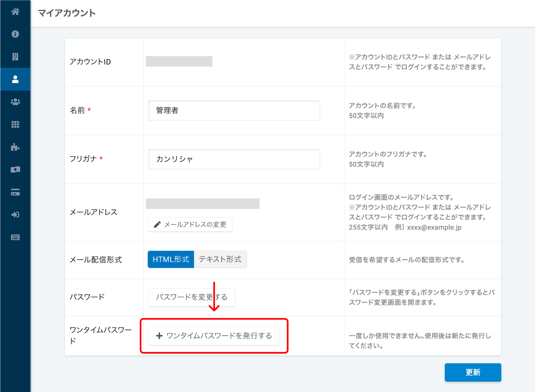Click the pencil icon for email change
Screen dimensions: 535x392
point(157,225)
